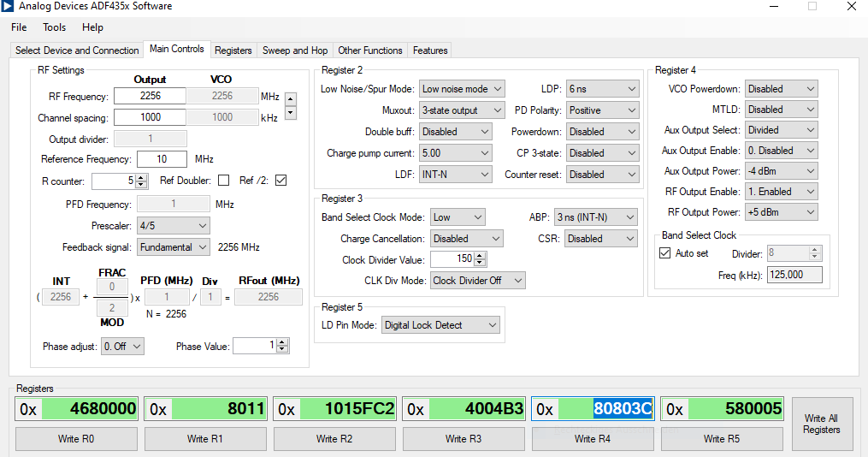Click the Write R1 button

click(205, 439)
